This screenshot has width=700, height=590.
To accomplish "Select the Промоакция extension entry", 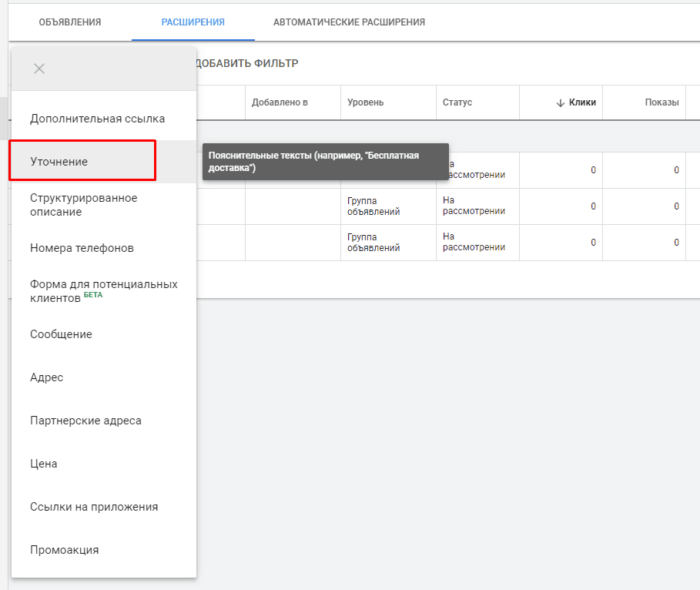I will click(64, 549).
